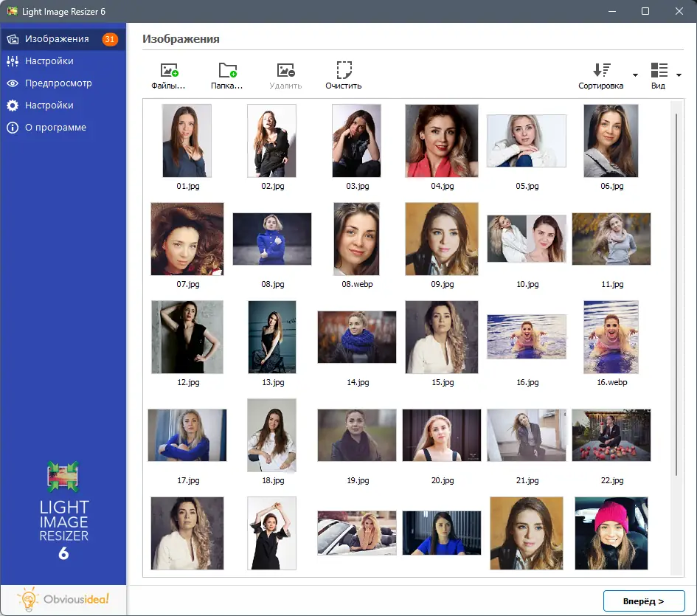This screenshot has width=697, height=616.
Task: Select the thumbnail 01.jpg
Action: coord(187,140)
